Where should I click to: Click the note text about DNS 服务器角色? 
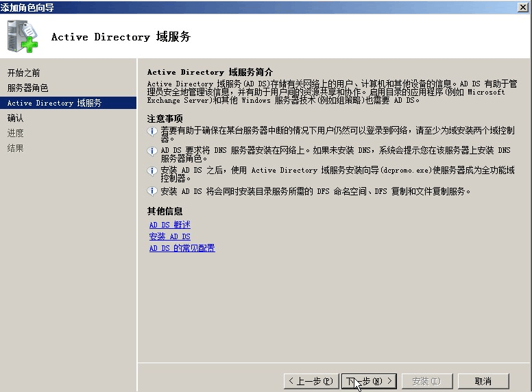(x=335, y=154)
